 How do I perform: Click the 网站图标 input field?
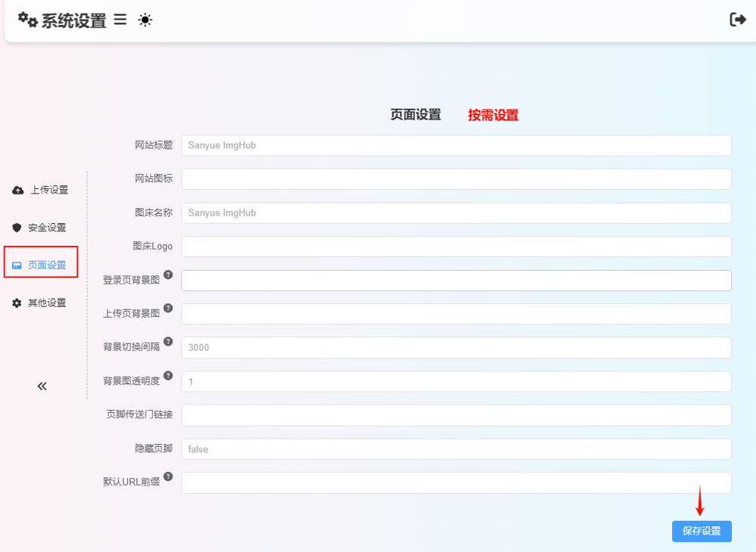pos(456,179)
